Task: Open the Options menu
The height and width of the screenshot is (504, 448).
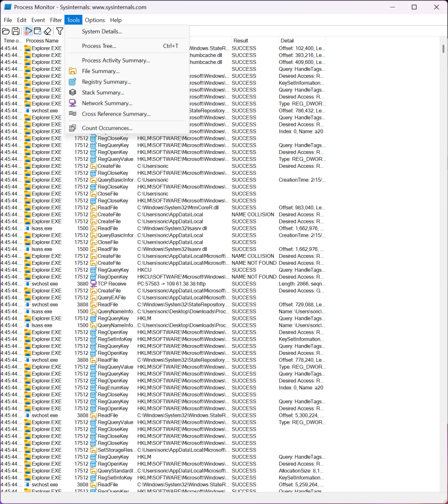Action: click(x=95, y=20)
